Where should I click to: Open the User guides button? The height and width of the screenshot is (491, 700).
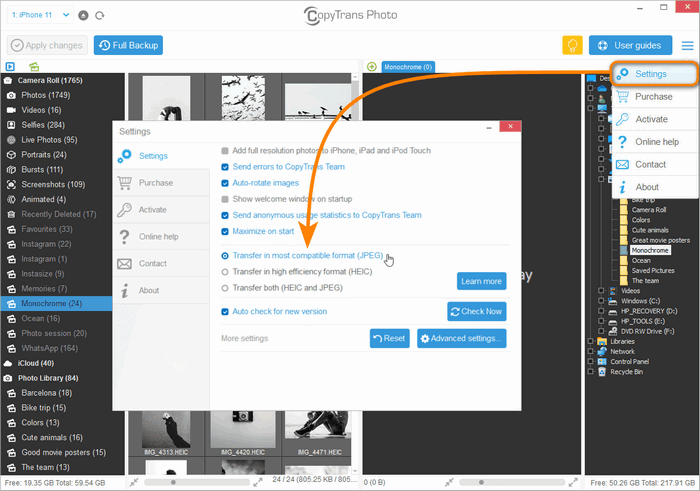click(630, 45)
